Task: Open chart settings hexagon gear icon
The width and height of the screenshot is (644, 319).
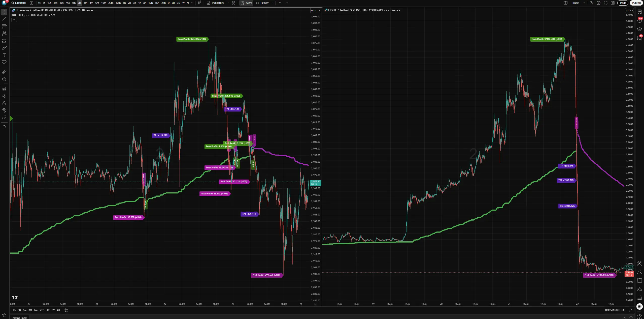Action: tap(598, 3)
